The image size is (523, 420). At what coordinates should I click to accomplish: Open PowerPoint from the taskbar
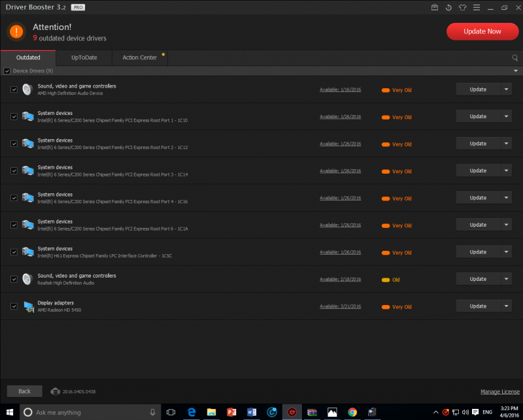pos(231,412)
